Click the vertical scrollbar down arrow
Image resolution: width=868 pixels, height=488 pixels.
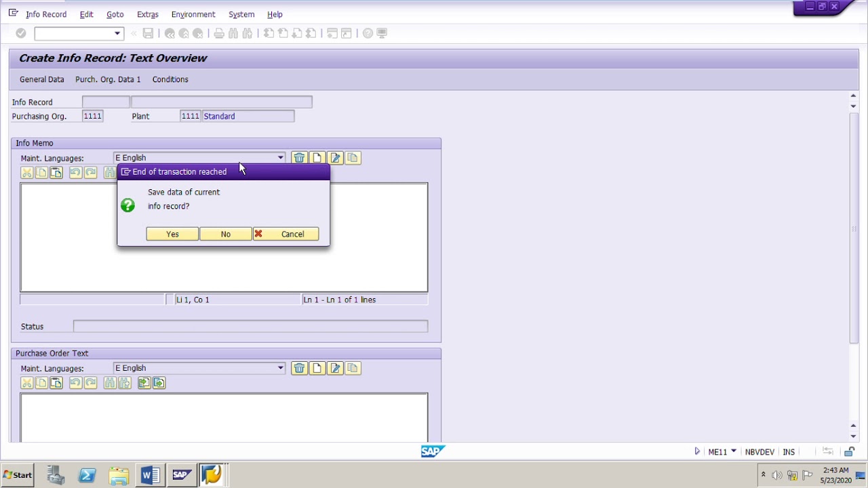853,436
